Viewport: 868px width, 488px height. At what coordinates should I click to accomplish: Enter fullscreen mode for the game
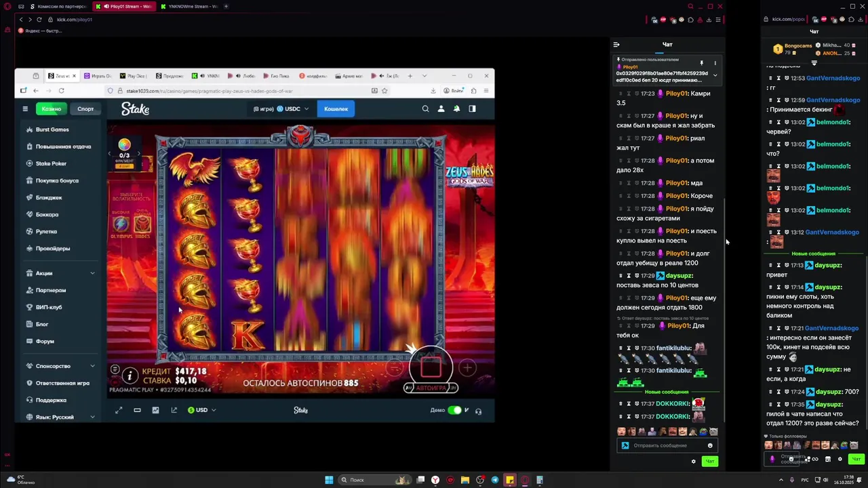pyautogui.click(x=119, y=410)
